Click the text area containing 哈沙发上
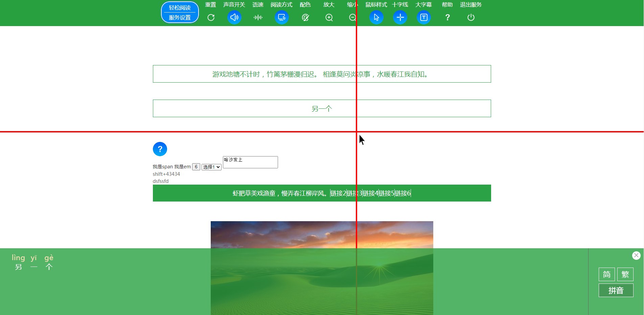Image resolution: width=644 pixels, height=315 pixels. coord(250,162)
